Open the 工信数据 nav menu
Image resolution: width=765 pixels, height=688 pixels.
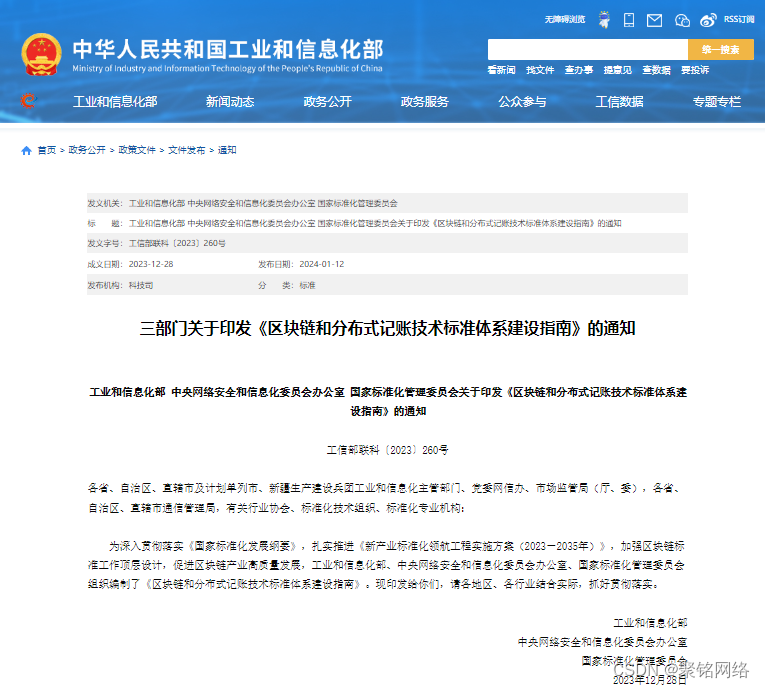tap(619, 101)
